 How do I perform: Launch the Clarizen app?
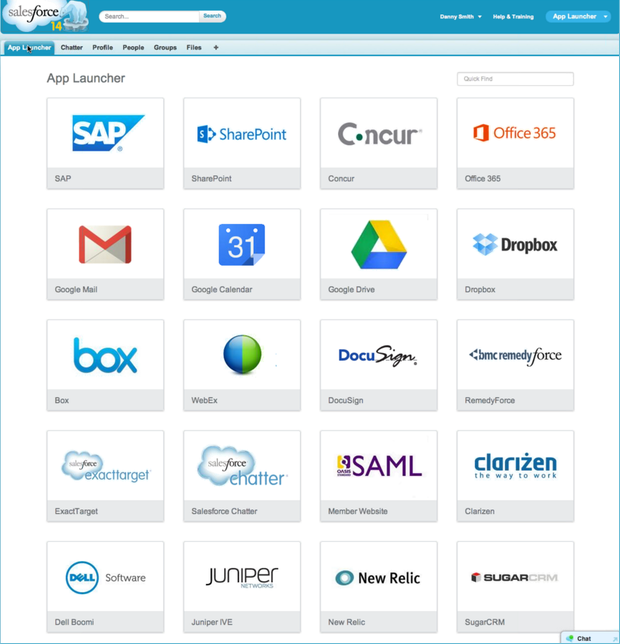pos(515,476)
